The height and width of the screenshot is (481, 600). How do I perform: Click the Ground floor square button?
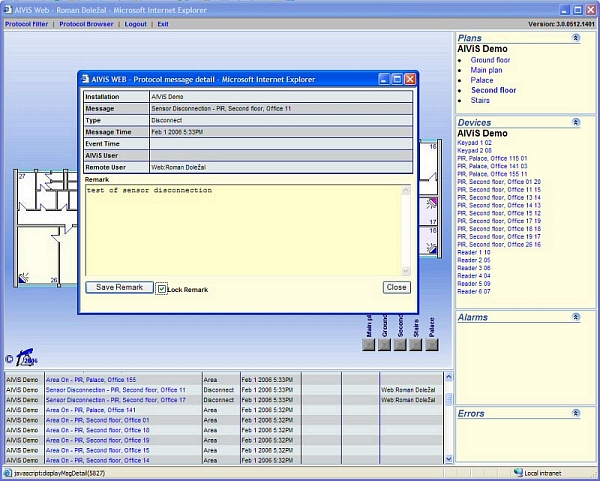[x=384, y=345]
